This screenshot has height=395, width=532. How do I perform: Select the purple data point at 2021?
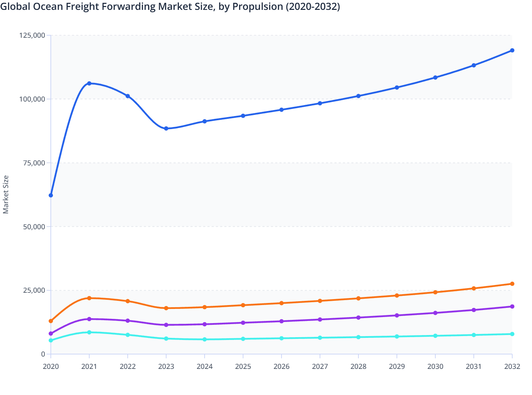click(89, 319)
